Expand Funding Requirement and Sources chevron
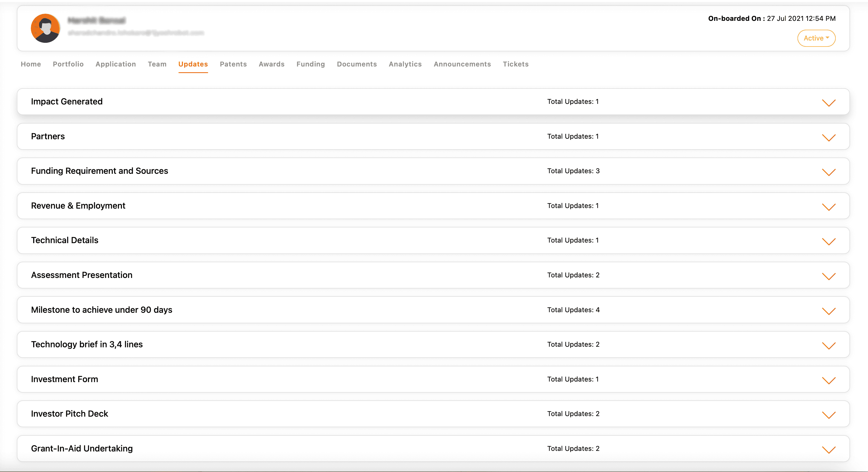Image resolution: width=868 pixels, height=472 pixels. (828, 172)
